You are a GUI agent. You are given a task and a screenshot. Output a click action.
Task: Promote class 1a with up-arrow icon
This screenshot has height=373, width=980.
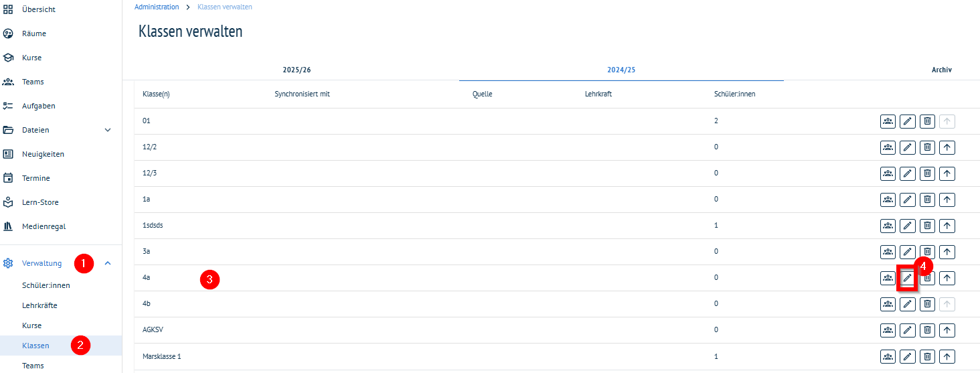coord(947,200)
